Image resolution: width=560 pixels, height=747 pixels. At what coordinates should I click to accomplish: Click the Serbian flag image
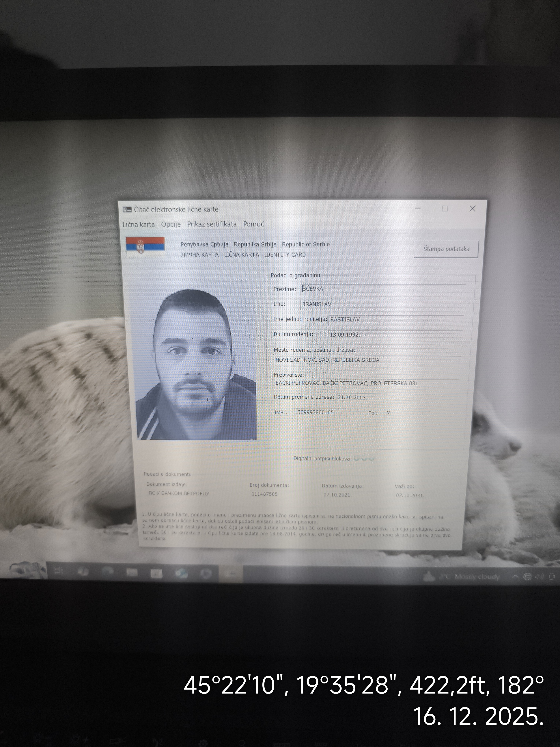click(145, 244)
